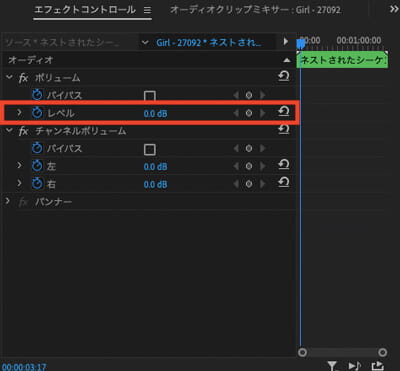Go to next keyframe for チャンネルボリューム バイパス
The height and width of the screenshot is (371, 400).
tap(263, 148)
